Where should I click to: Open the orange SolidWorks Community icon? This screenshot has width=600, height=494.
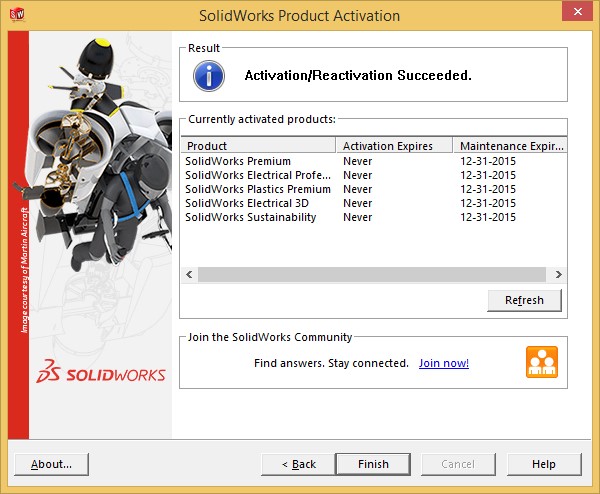pyautogui.click(x=541, y=362)
